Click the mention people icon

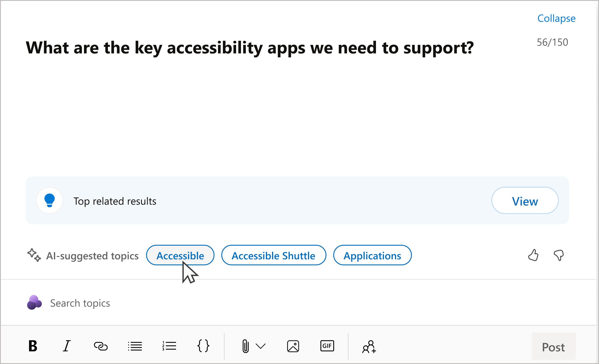[368, 347]
